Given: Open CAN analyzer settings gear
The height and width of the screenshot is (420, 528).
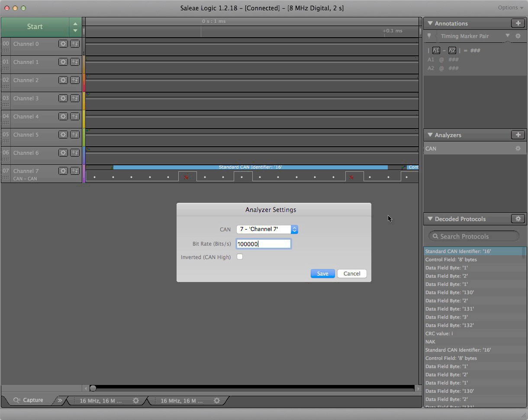Looking at the screenshot, I should [518, 148].
